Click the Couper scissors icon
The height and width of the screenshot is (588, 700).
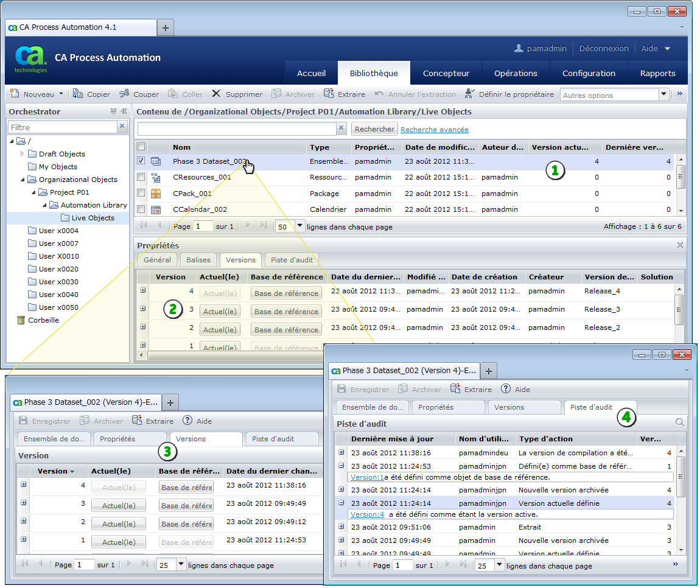[x=124, y=94]
